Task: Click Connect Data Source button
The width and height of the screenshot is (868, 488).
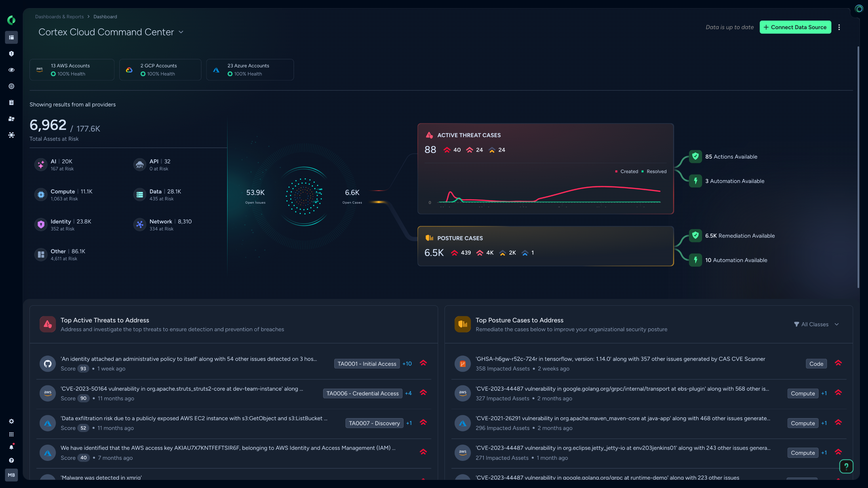Action: click(795, 27)
